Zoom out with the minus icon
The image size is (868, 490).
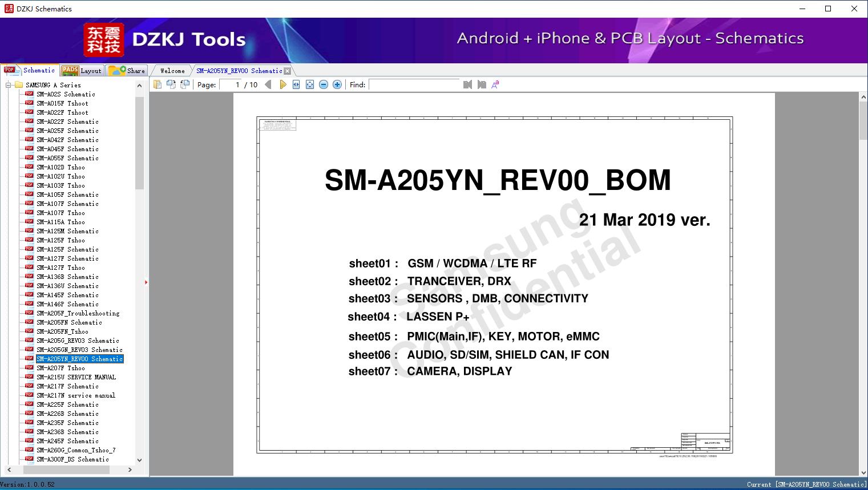click(324, 84)
